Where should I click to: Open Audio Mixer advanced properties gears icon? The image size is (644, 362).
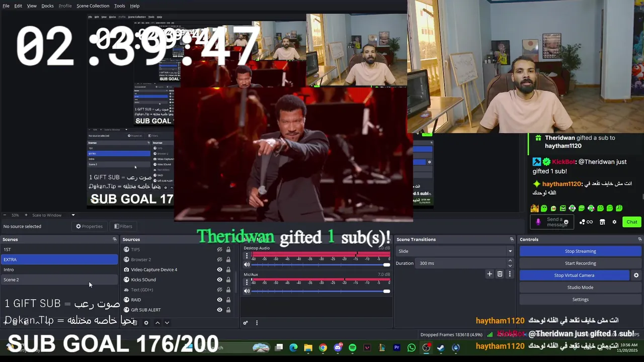[x=246, y=323]
